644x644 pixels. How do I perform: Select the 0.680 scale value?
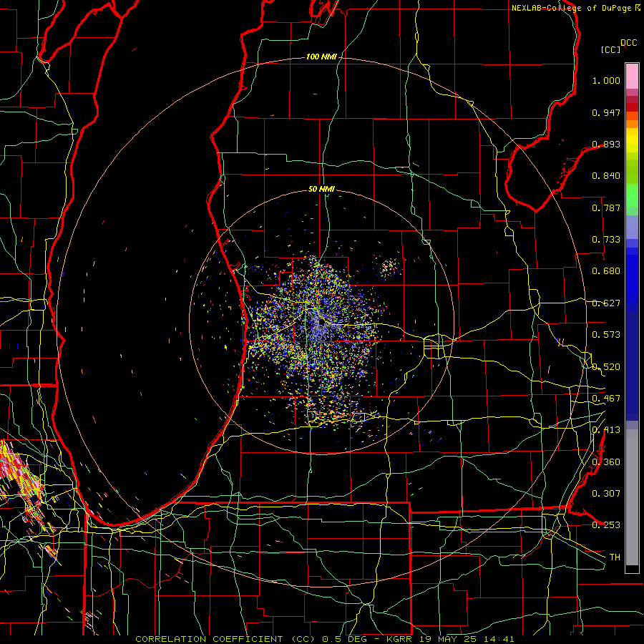point(606,271)
